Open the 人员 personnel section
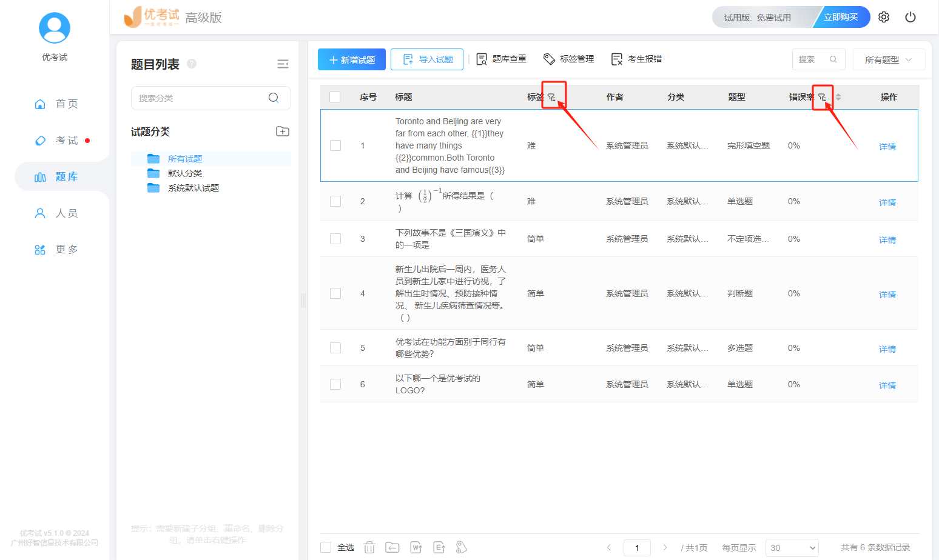This screenshot has height=560, width=939. (56, 213)
